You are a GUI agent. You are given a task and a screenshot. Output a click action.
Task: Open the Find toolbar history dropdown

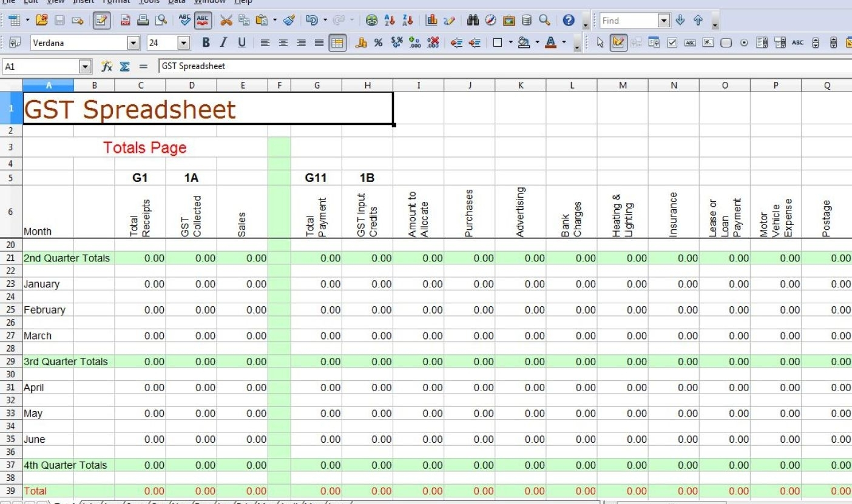664,21
